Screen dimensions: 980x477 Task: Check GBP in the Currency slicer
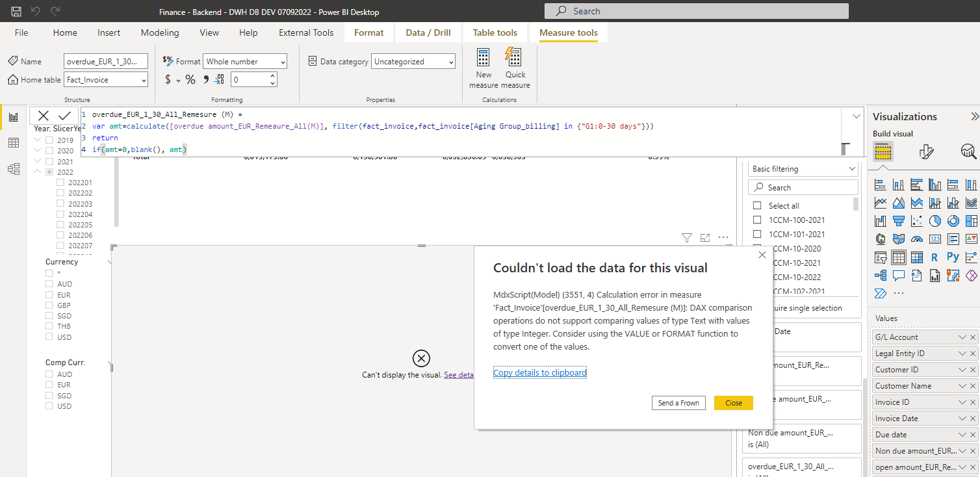click(x=49, y=305)
